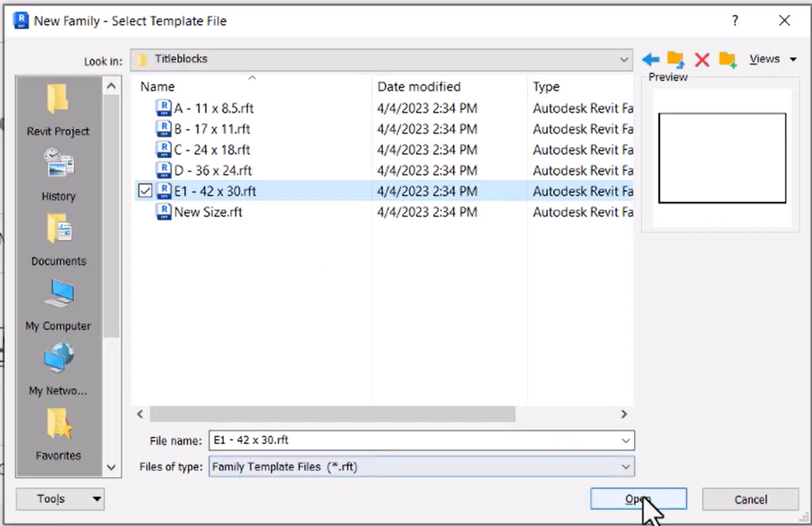Open the Documents places shortcut

point(58,239)
